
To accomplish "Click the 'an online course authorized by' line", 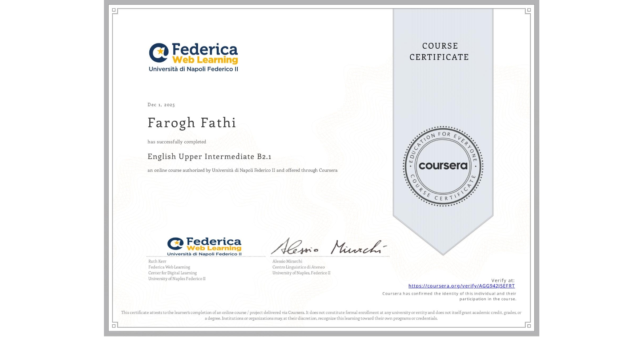I will point(242,170).
